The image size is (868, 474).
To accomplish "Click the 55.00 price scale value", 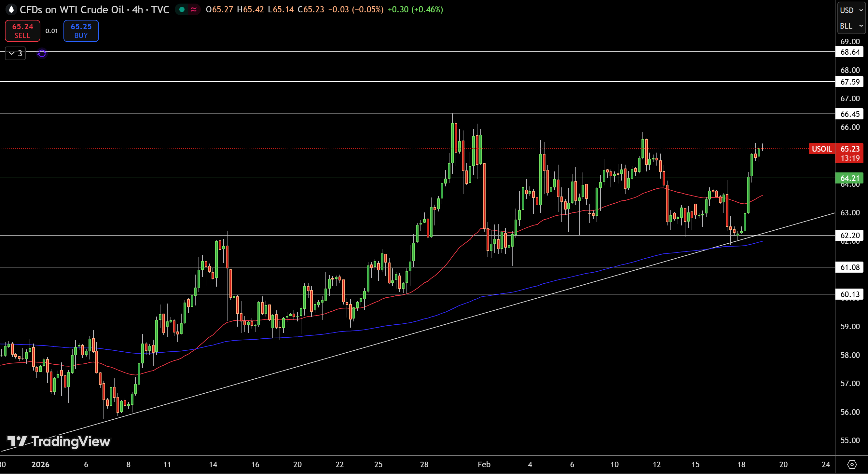I will click(850, 440).
